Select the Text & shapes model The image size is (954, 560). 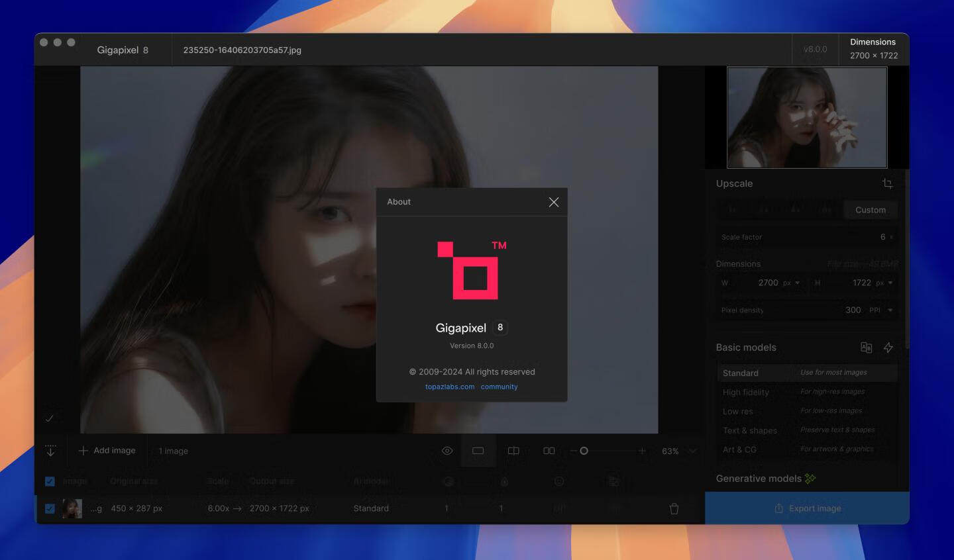(x=807, y=430)
